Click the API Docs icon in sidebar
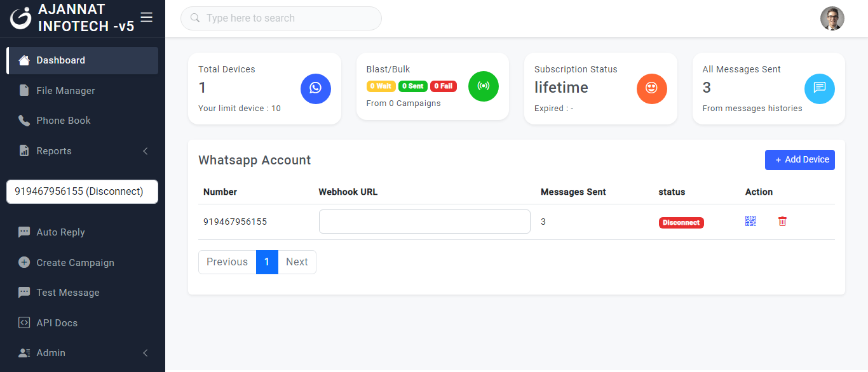The height and width of the screenshot is (372, 868). [24, 322]
